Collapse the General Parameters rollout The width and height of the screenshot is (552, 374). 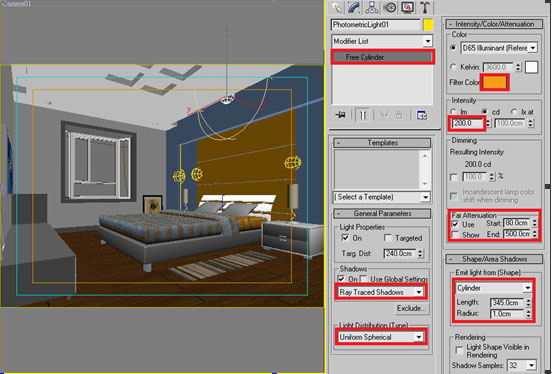point(382,213)
